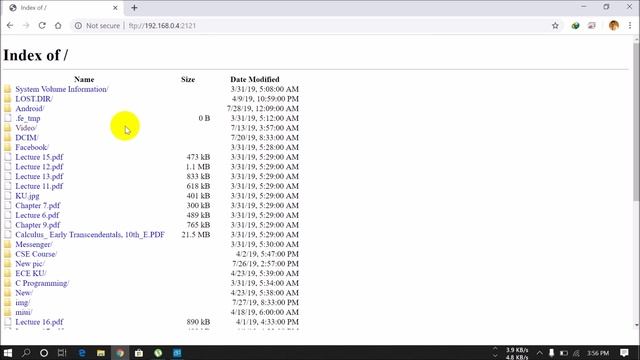
Task: Open Lecture 11.pdf
Action: coord(39,186)
